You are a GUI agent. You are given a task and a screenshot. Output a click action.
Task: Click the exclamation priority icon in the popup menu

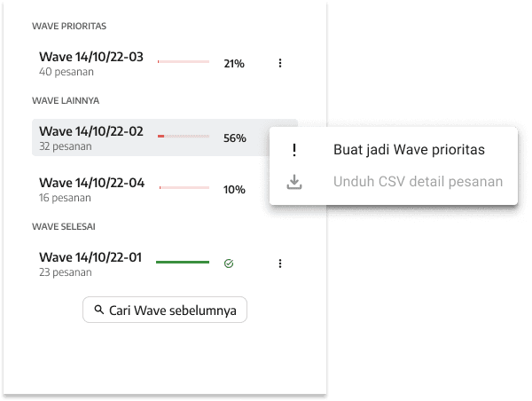pyautogui.click(x=294, y=150)
